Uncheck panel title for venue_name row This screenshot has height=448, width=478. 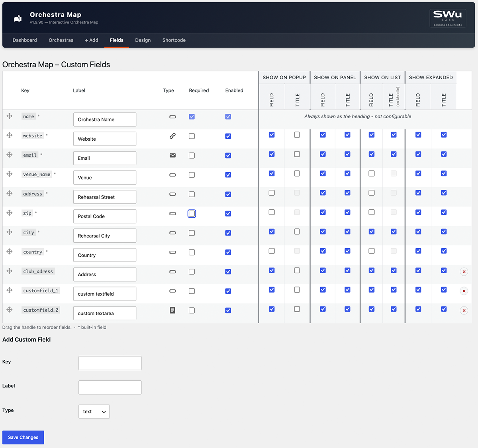pos(347,173)
